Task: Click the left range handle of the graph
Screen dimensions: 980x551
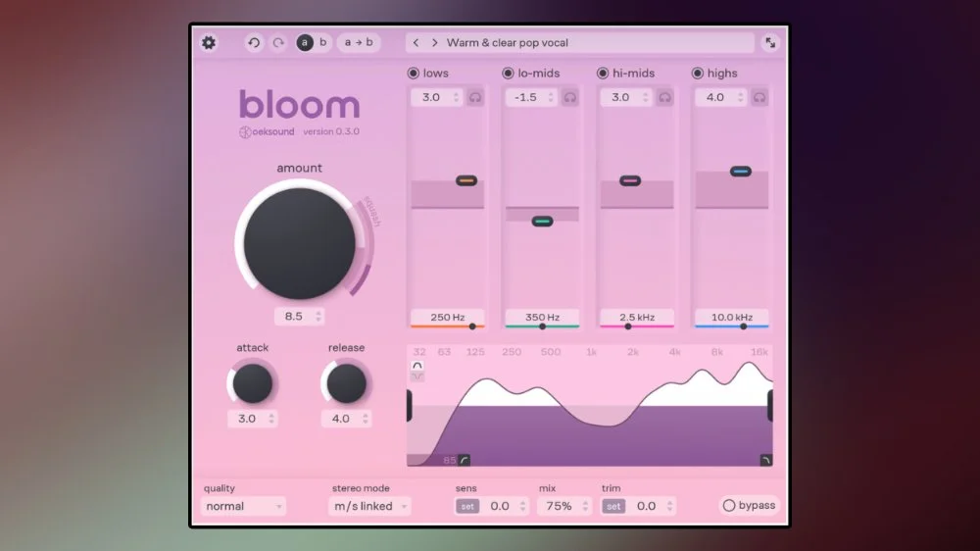Action: click(410, 405)
